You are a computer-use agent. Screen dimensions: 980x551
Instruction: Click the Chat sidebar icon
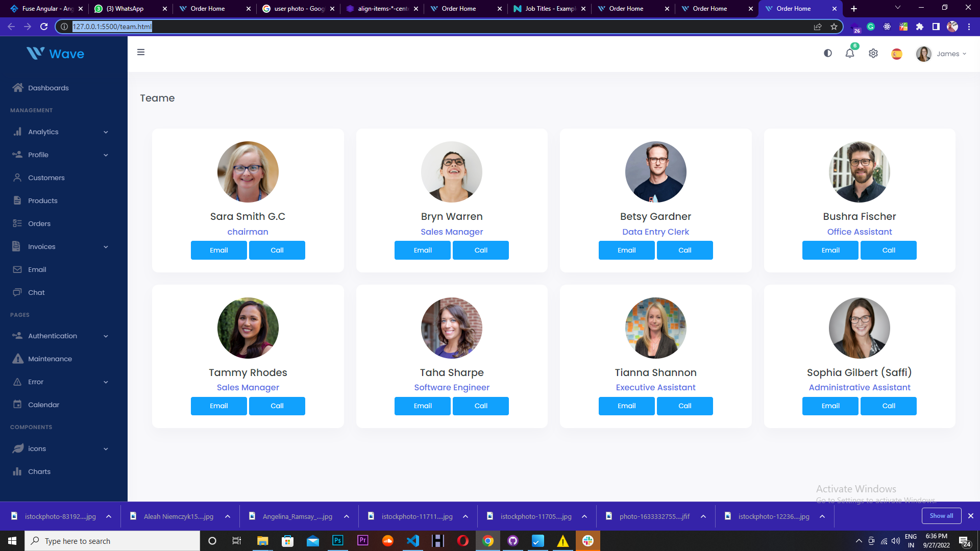tap(17, 292)
